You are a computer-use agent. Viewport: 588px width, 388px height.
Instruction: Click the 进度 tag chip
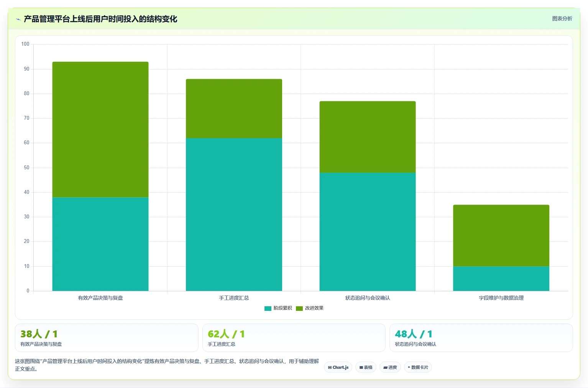pyautogui.click(x=390, y=367)
